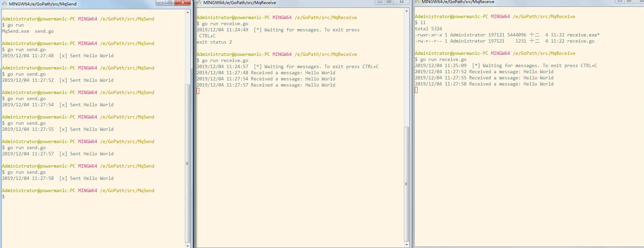The width and height of the screenshot is (644, 248).
Task: Click the 11:25:09 Waiting for messages line
Action: (x=506, y=66)
